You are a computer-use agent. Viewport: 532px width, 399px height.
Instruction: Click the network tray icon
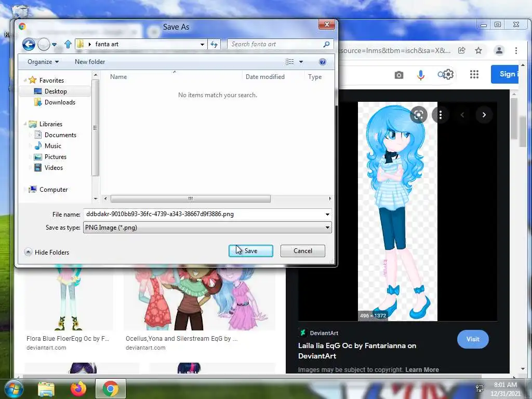point(480,389)
